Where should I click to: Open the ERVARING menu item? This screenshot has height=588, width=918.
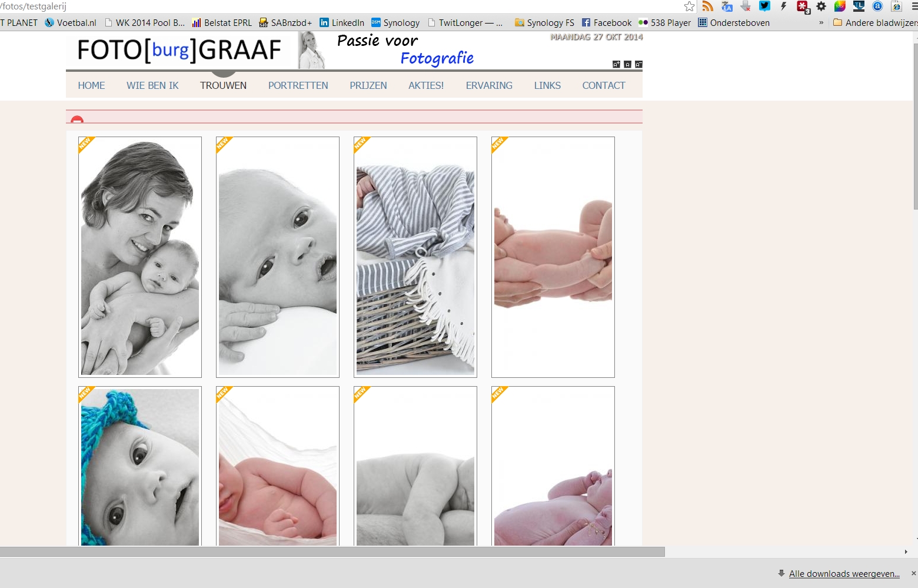click(x=489, y=85)
